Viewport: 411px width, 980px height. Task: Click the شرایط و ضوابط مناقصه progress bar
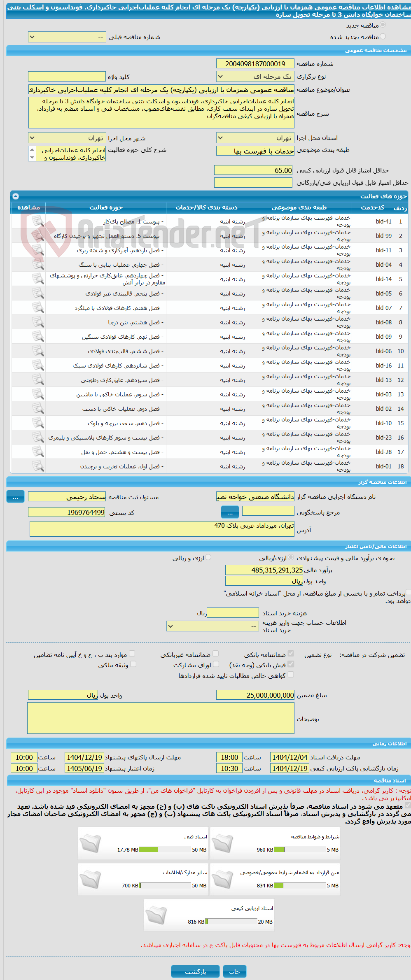click(300, 850)
